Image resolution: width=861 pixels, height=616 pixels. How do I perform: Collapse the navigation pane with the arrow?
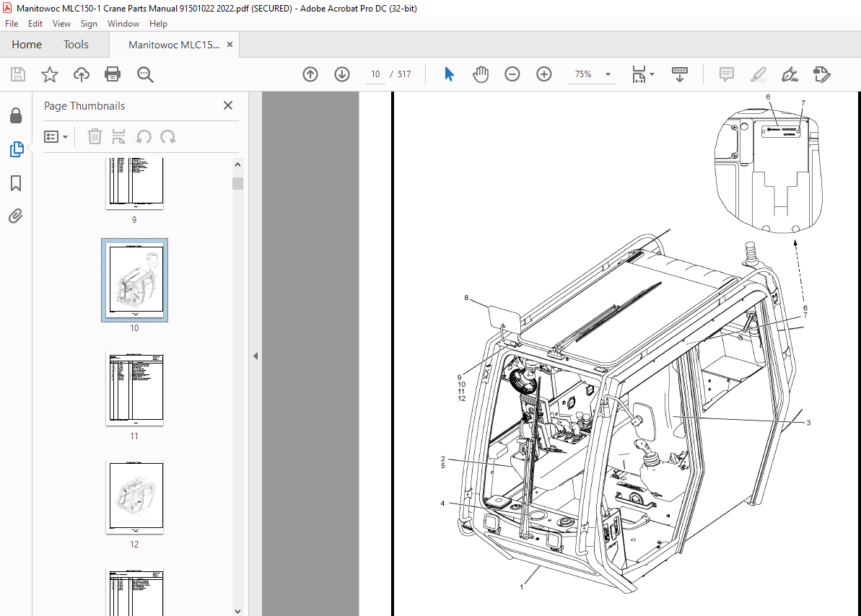point(255,356)
